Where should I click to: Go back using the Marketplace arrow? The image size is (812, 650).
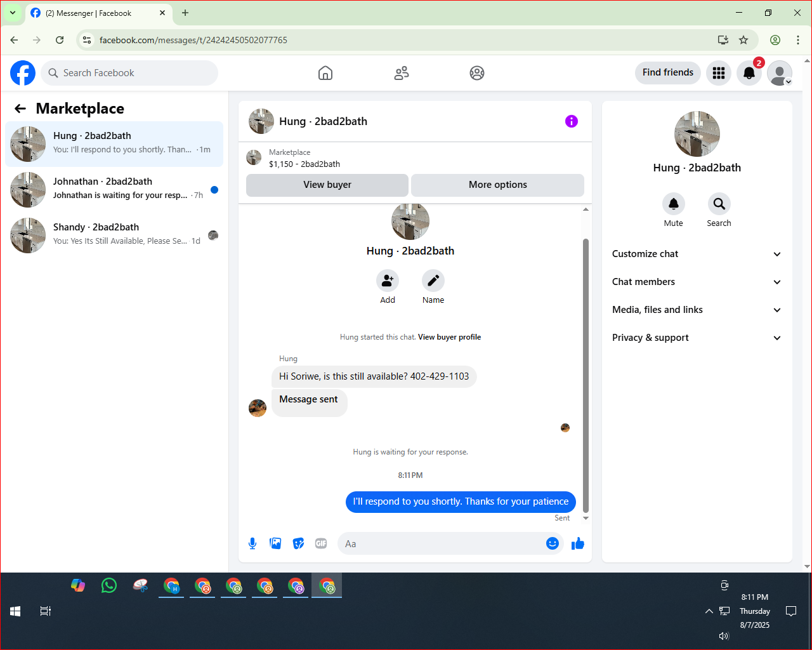20,109
